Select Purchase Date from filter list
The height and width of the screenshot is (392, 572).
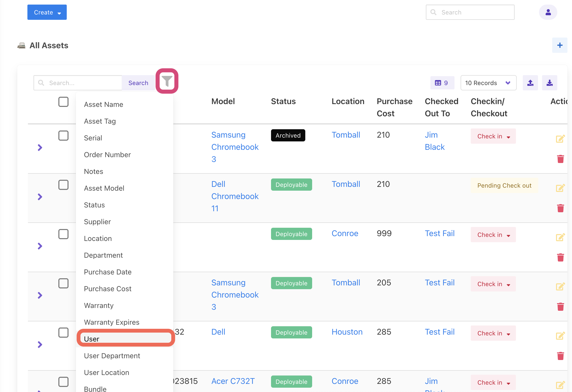pos(108,272)
